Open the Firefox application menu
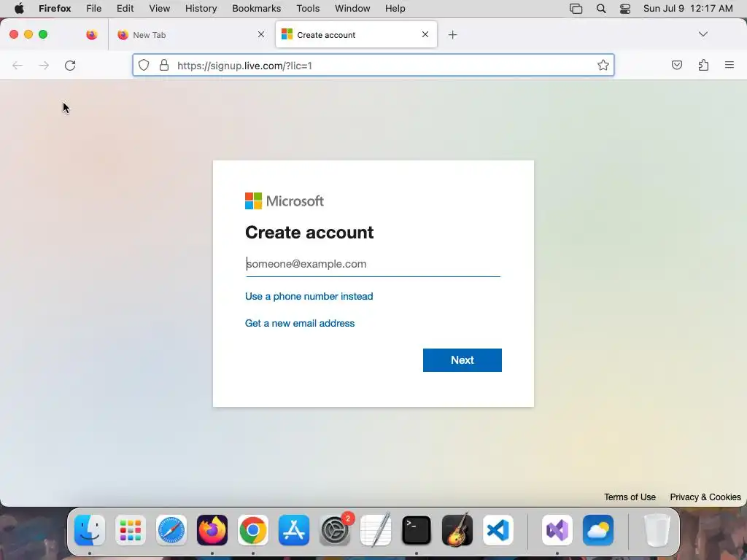This screenshot has width=747, height=560. click(55, 9)
